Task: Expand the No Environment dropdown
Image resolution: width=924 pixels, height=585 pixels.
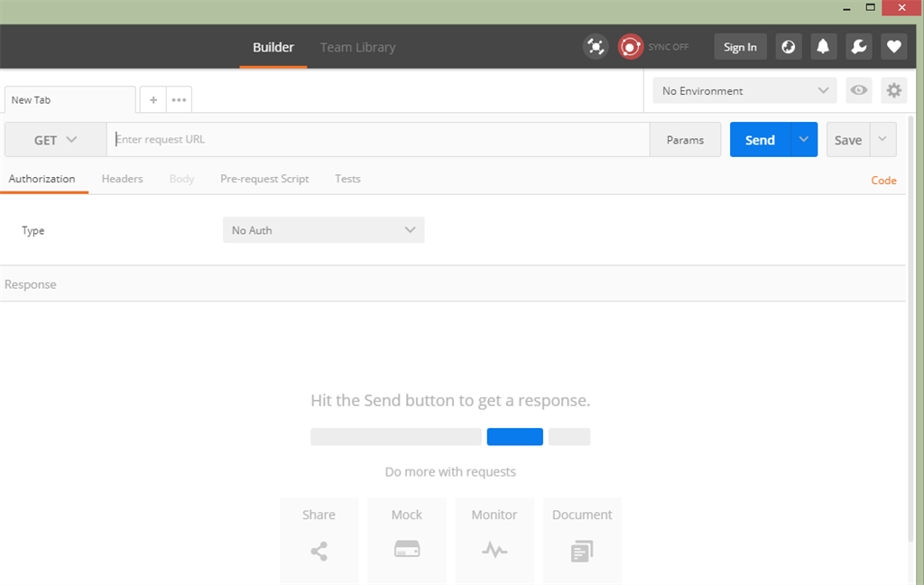Action: tap(744, 90)
